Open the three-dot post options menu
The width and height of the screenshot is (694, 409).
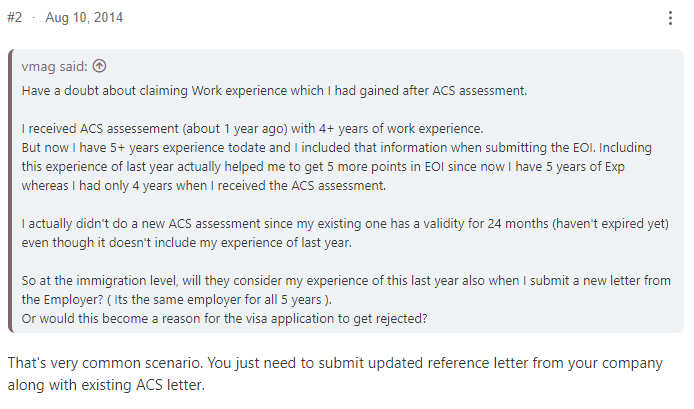click(x=671, y=18)
